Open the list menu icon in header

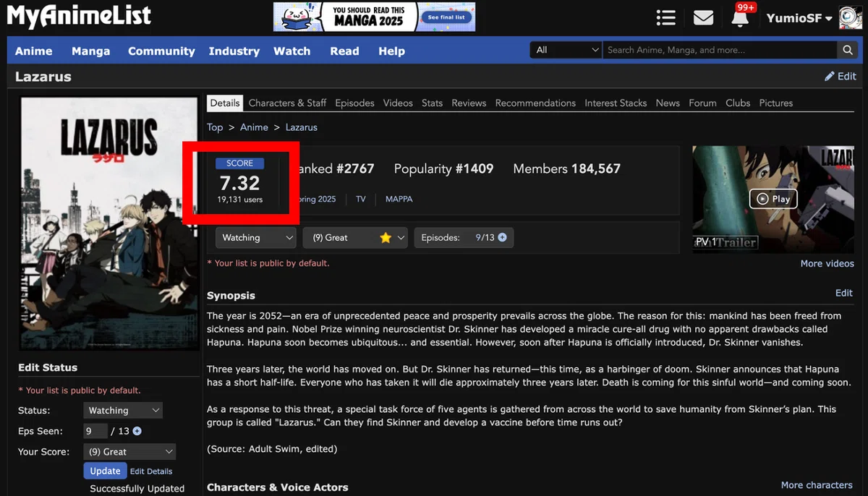[665, 17]
